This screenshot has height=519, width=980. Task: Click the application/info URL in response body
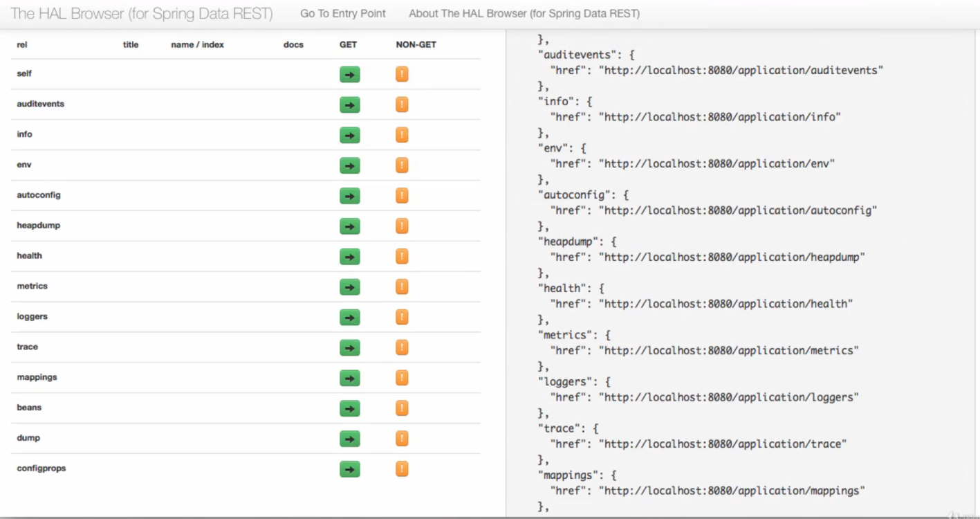(719, 117)
